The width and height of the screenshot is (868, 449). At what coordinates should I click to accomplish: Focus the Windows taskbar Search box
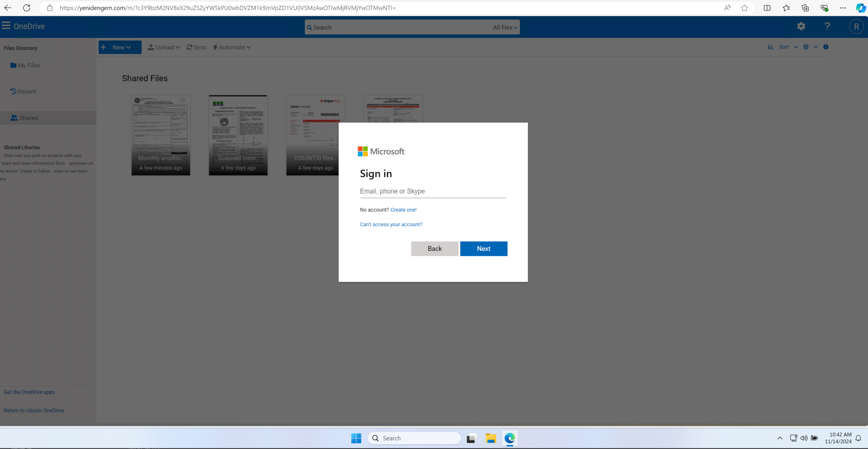tap(414, 438)
